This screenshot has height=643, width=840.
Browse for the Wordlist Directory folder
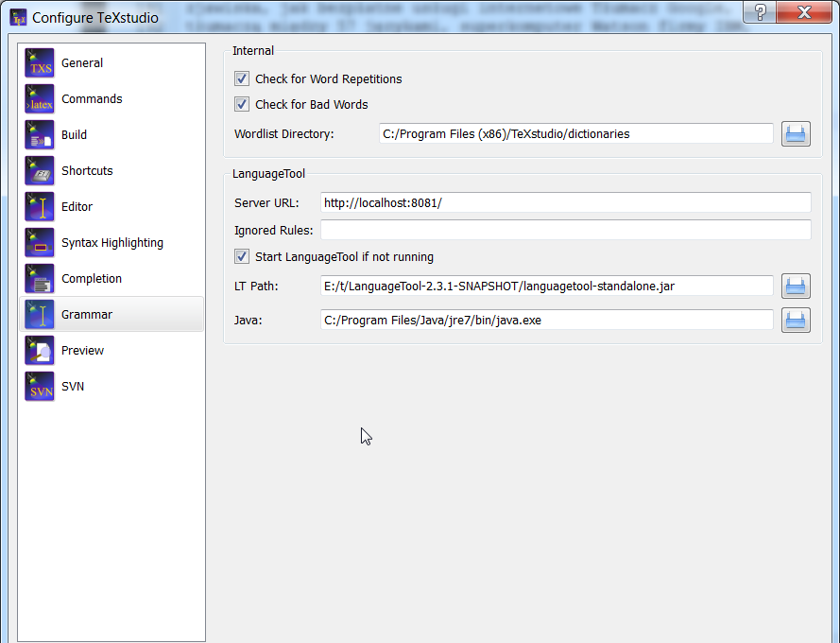796,133
